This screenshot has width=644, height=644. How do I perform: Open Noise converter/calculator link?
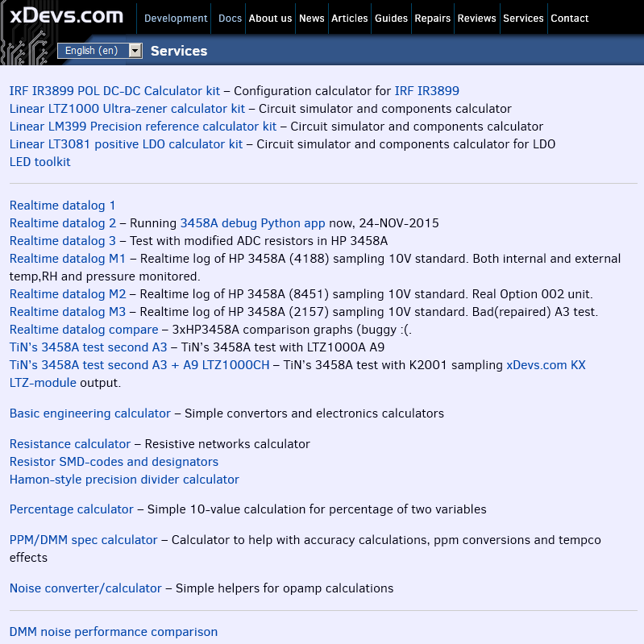pyautogui.click(x=85, y=588)
